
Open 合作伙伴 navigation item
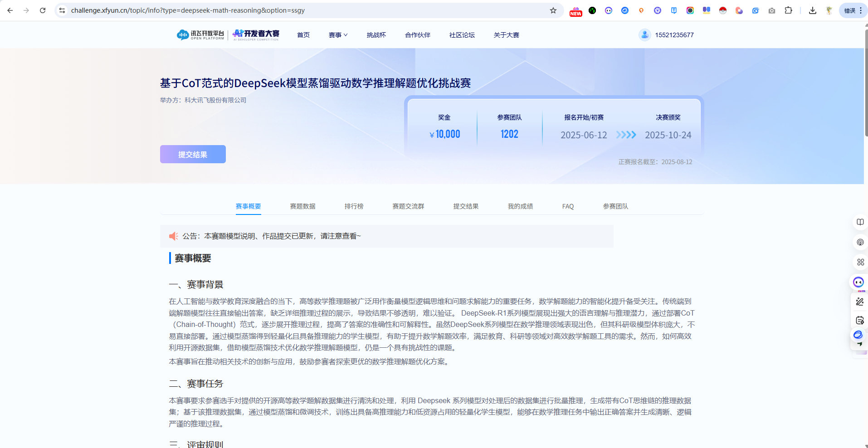[418, 35]
